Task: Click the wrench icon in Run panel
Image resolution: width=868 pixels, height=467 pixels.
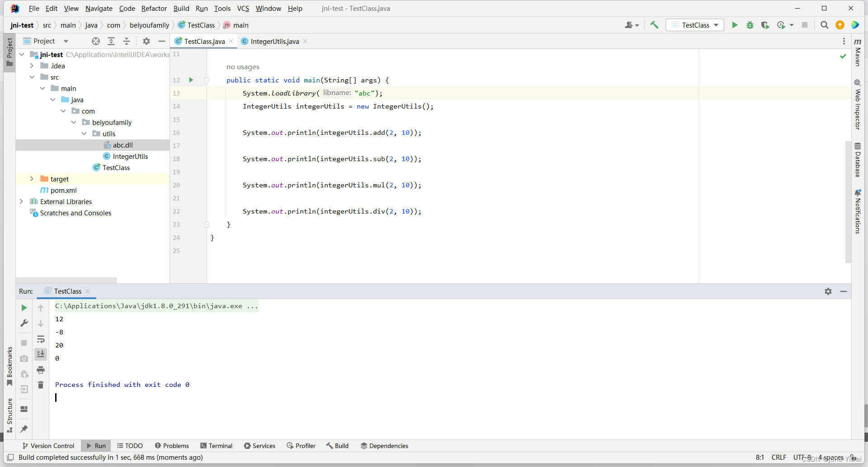Action: (x=24, y=323)
